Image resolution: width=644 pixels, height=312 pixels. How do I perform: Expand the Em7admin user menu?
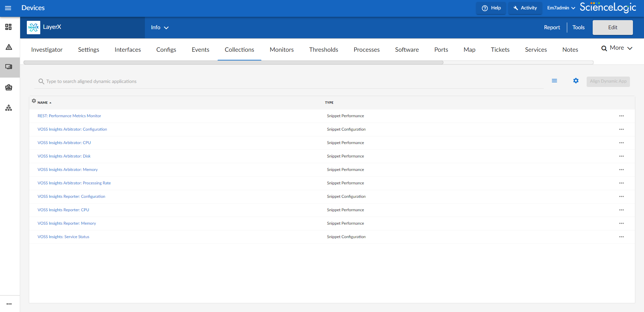pyautogui.click(x=561, y=8)
